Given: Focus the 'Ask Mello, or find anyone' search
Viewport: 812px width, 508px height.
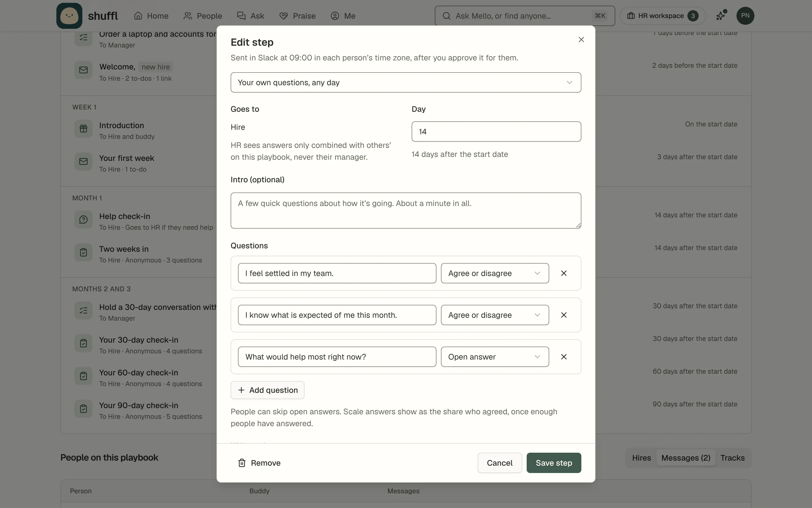Looking at the screenshot, I should tap(524, 16).
